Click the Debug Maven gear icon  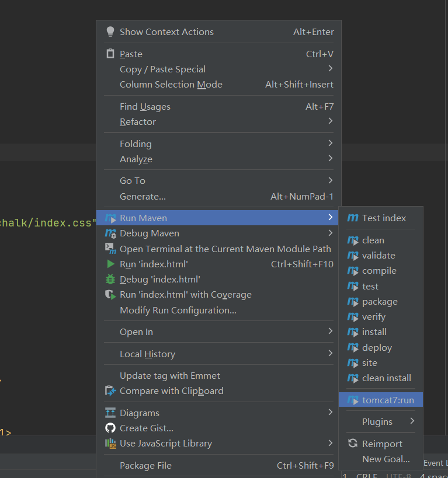110,233
